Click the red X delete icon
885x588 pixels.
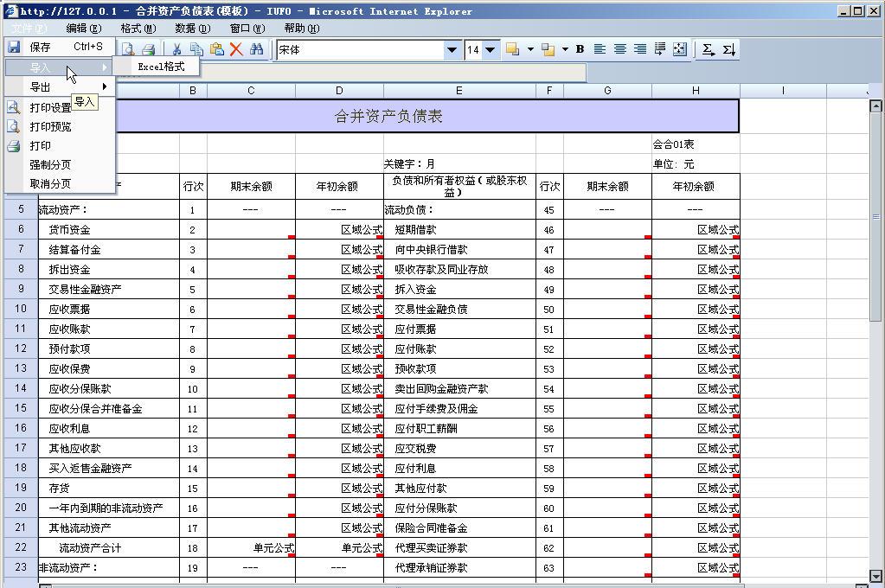coord(235,49)
